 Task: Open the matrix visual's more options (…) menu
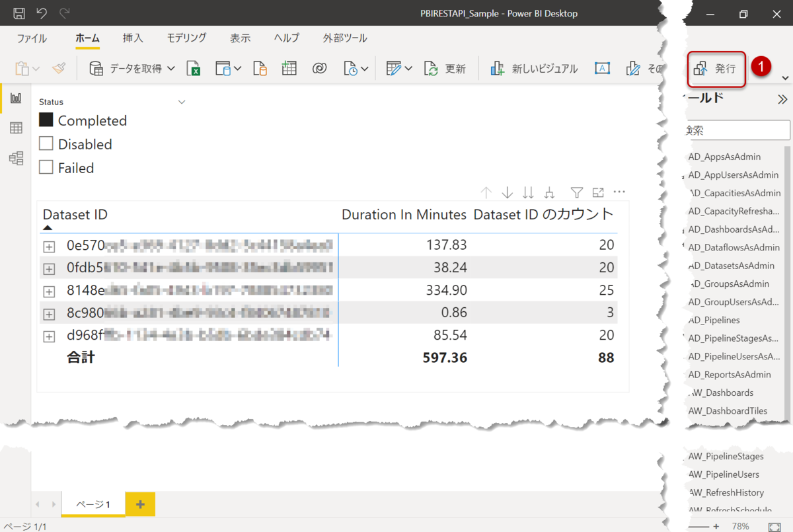tap(619, 192)
